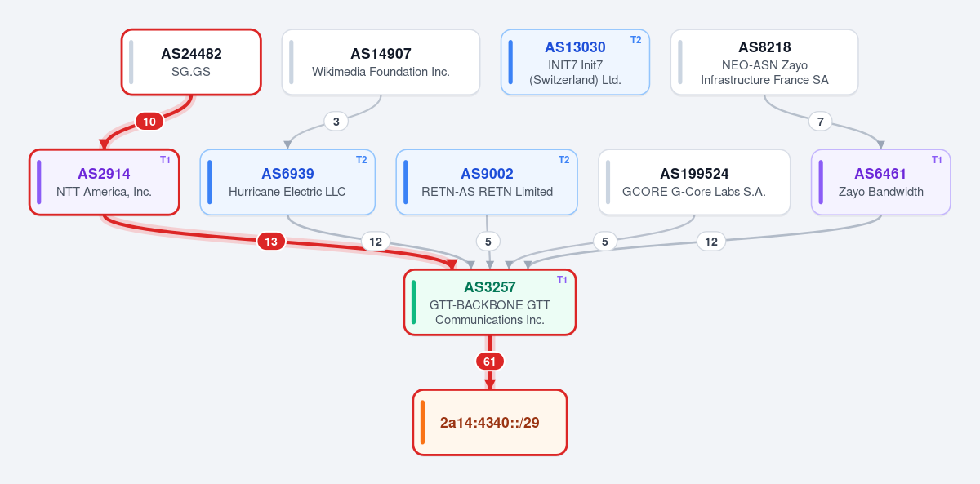Select the 2a14:4340::/29 prefix node

coord(490,422)
